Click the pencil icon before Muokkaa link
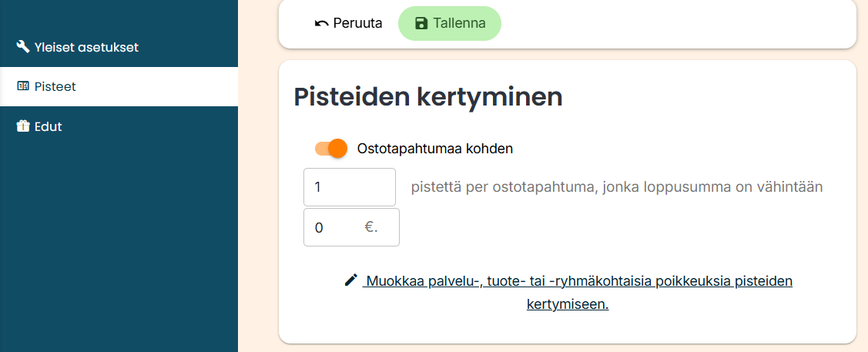Viewport: 868px width, 352px height. tap(351, 280)
